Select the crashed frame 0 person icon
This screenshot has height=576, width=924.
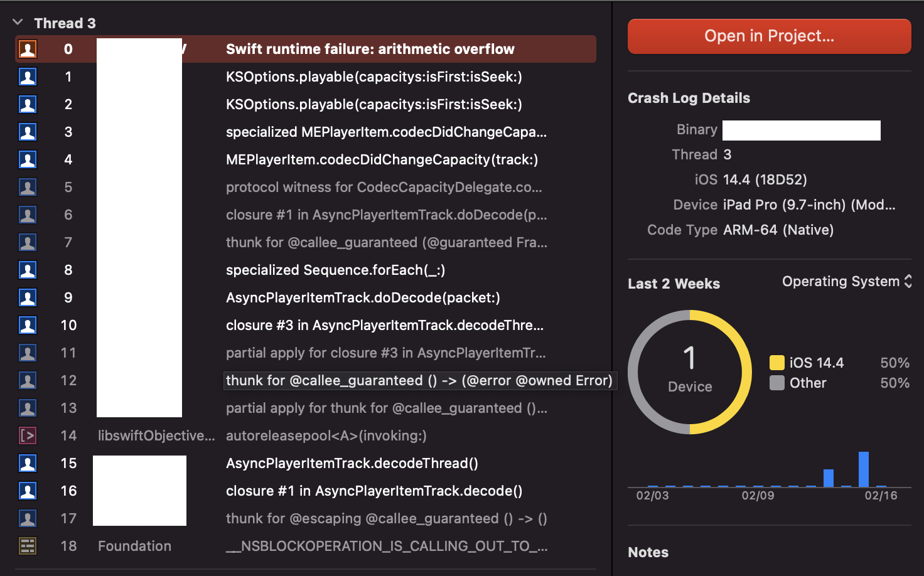[28, 49]
